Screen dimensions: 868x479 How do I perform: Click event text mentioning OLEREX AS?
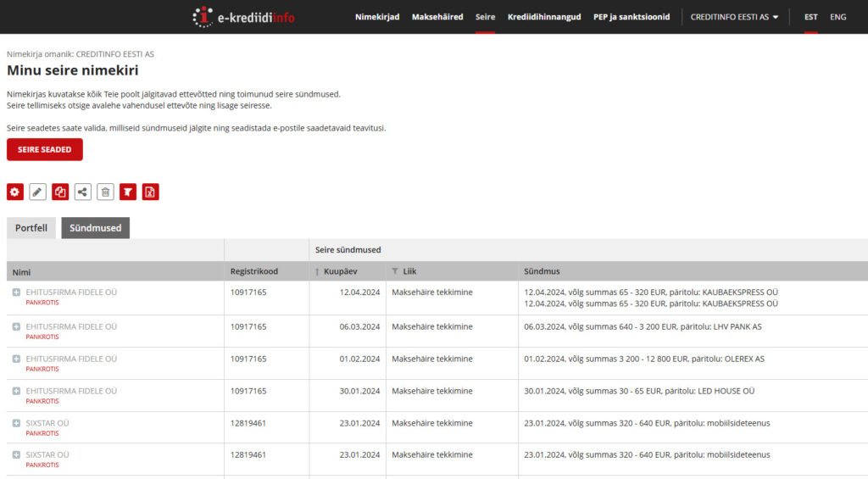[x=644, y=359]
